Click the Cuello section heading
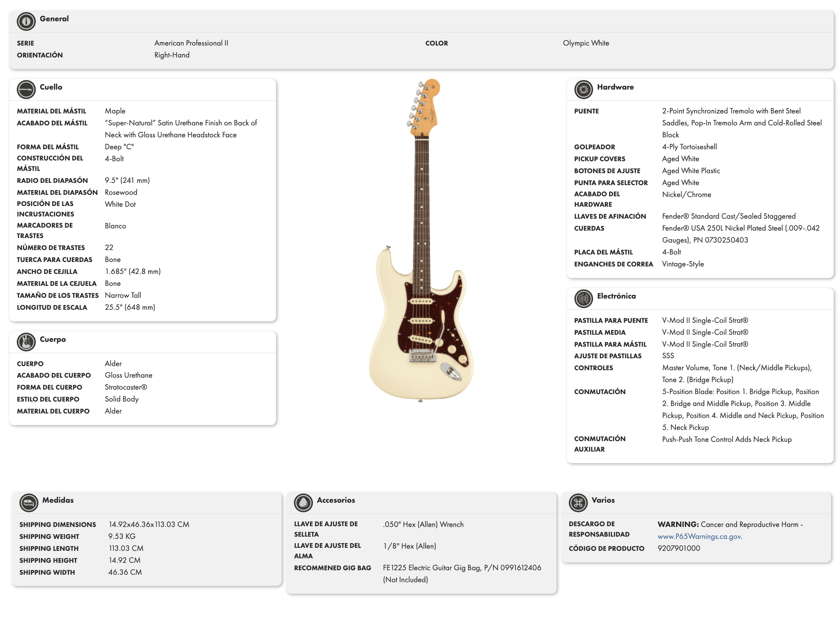Image resolution: width=840 pixels, height=618 pixels. pos(51,87)
